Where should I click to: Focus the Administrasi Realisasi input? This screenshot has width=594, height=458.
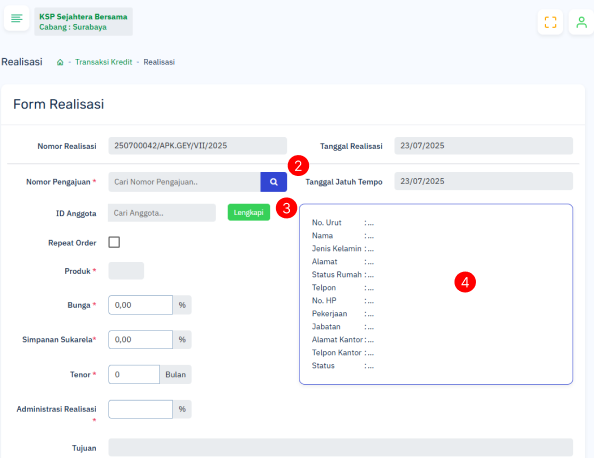pos(141,409)
